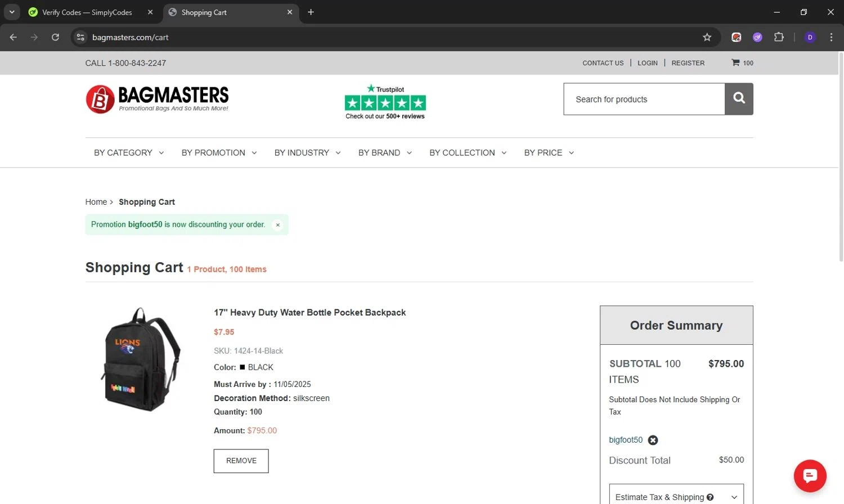Click the $795.00 subtotal value
This screenshot has width=844, height=504.
click(726, 364)
